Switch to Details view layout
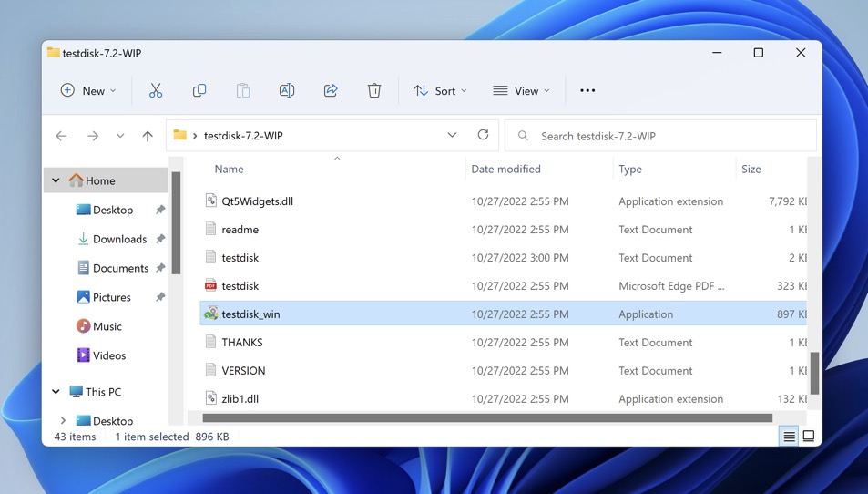 point(789,437)
